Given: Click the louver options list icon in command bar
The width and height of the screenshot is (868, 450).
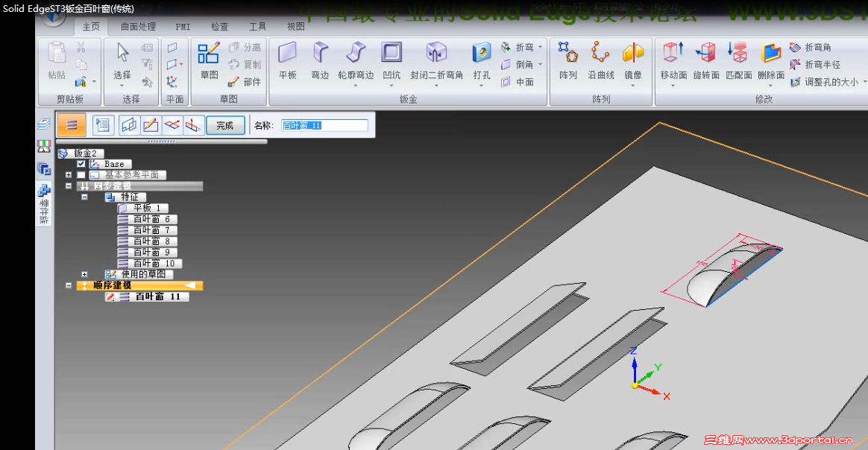Looking at the screenshot, I should (x=103, y=125).
